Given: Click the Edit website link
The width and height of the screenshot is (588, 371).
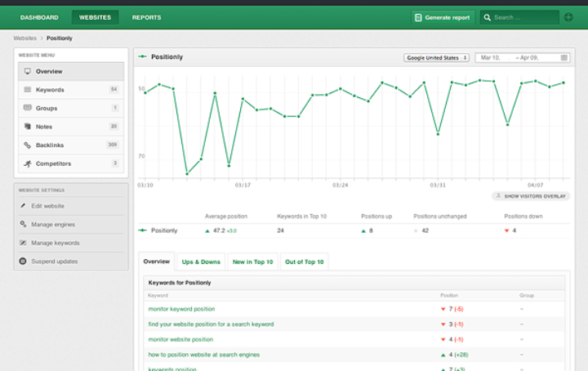Looking at the screenshot, I should pos(47,206).
